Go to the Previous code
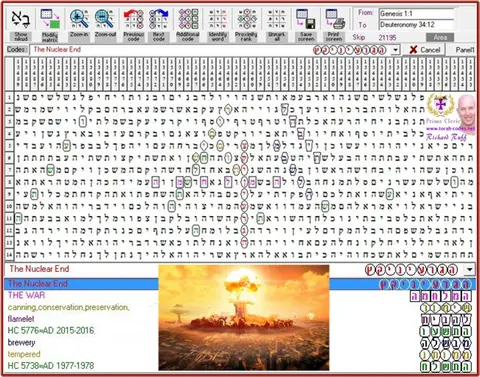This screenshot has height=377, width=480. (134, 19)
